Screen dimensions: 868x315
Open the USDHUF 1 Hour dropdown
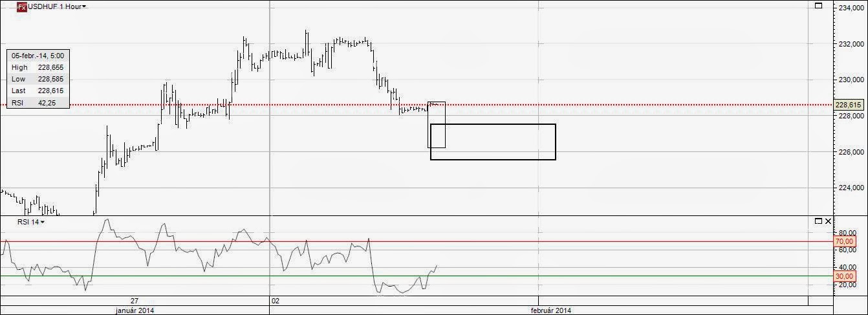57,6
